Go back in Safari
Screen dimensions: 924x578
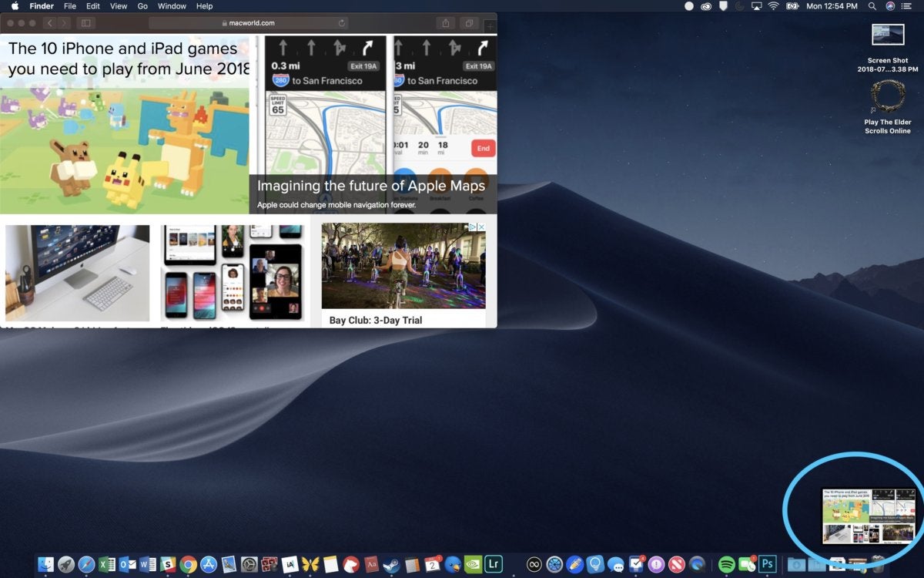pyautogui.click(x=50, y=23)
